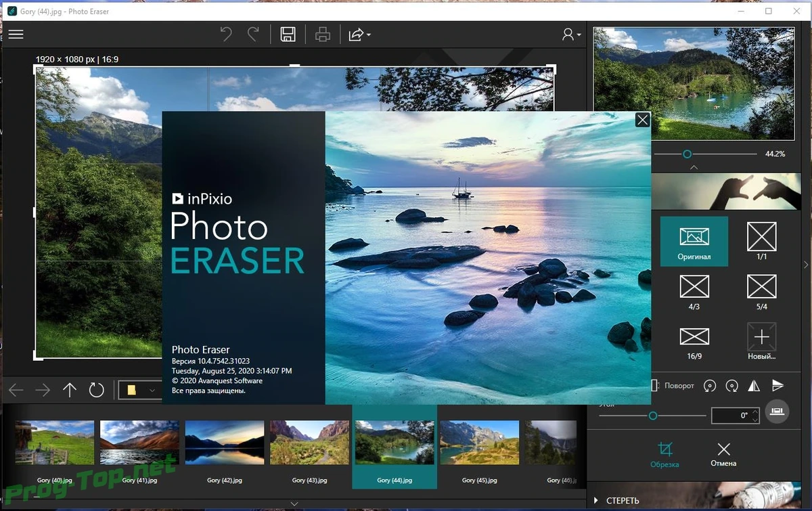
Task: Apply crop with the Обрезка button
Action: 666,454
